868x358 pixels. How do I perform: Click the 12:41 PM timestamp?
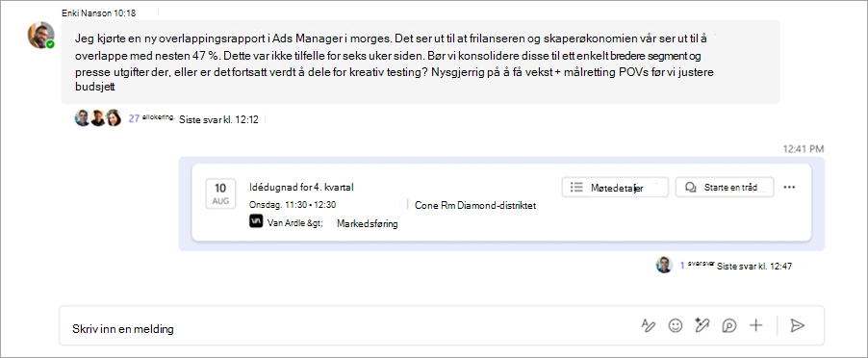pos(804,148)
